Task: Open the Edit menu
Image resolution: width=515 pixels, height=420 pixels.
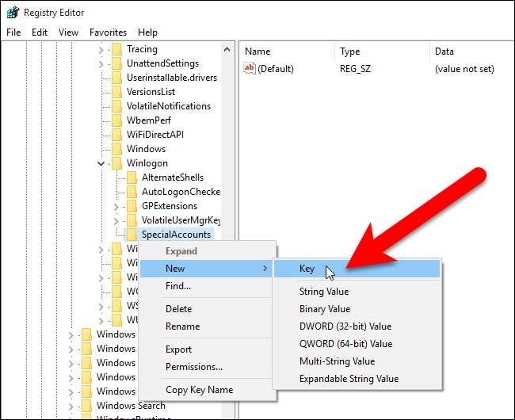Action: [40, 32]
